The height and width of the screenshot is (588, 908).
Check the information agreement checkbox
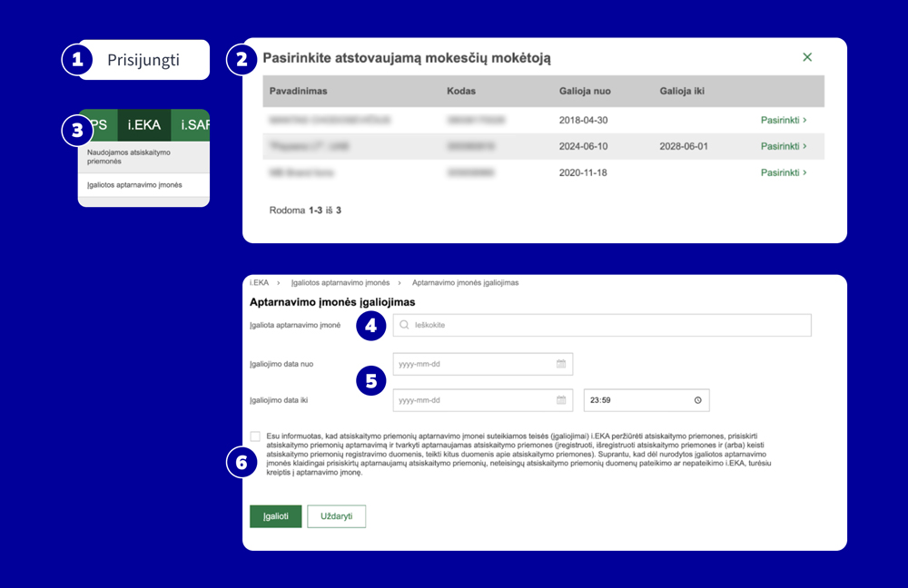coord(255,436)
